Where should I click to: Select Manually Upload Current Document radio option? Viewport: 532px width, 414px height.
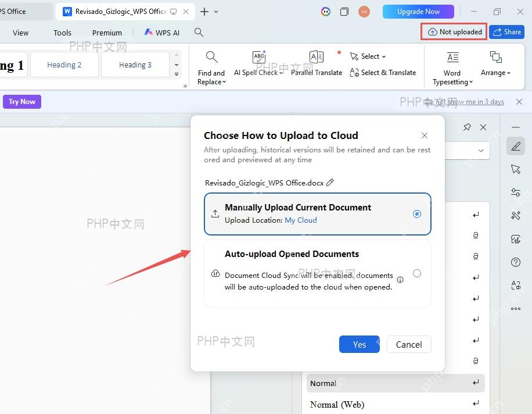(417, 214)
